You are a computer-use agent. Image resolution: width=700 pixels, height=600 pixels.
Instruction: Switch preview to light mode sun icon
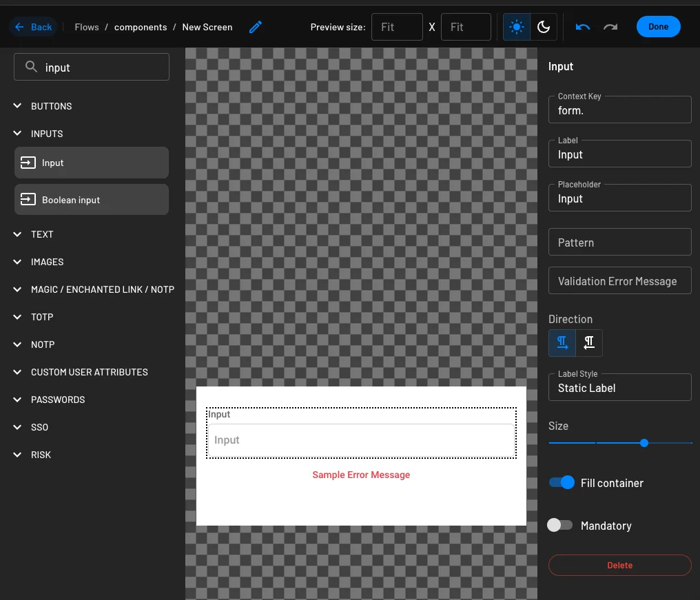(517, 27)
